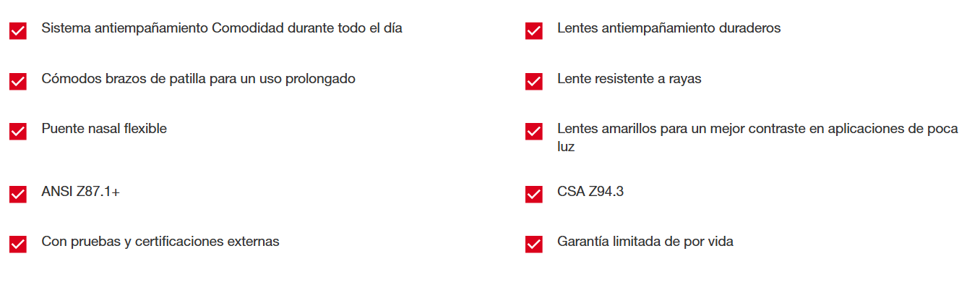Click checkmark icon for Lente resistente a rayas

533,81
